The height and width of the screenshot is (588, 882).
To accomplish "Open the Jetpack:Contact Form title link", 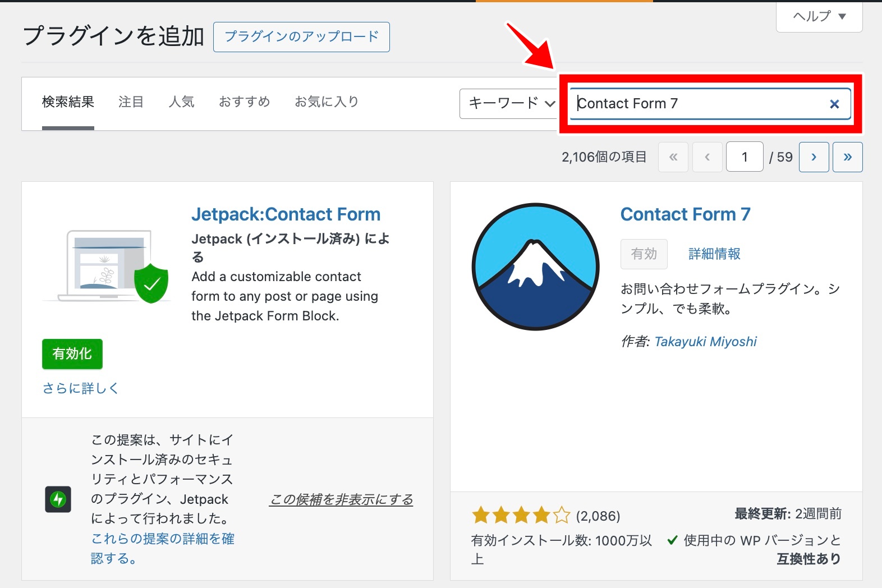I will [286, 214].
